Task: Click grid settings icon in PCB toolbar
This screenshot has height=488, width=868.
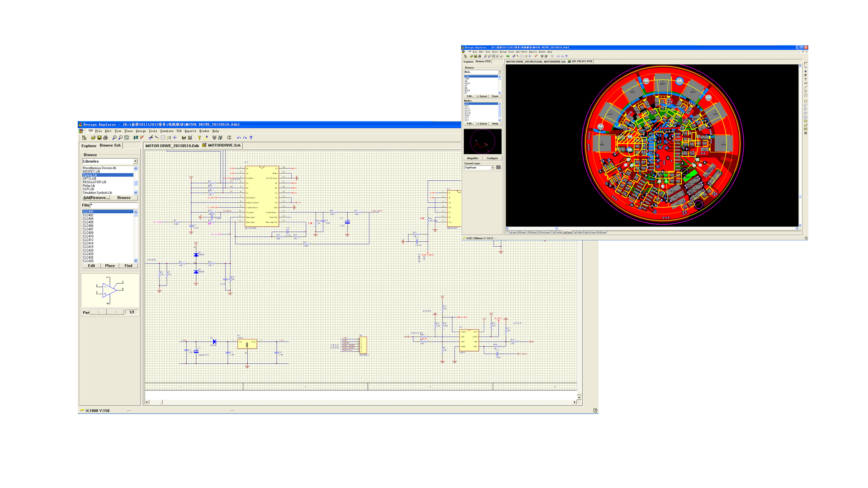Action: point(552,56)
